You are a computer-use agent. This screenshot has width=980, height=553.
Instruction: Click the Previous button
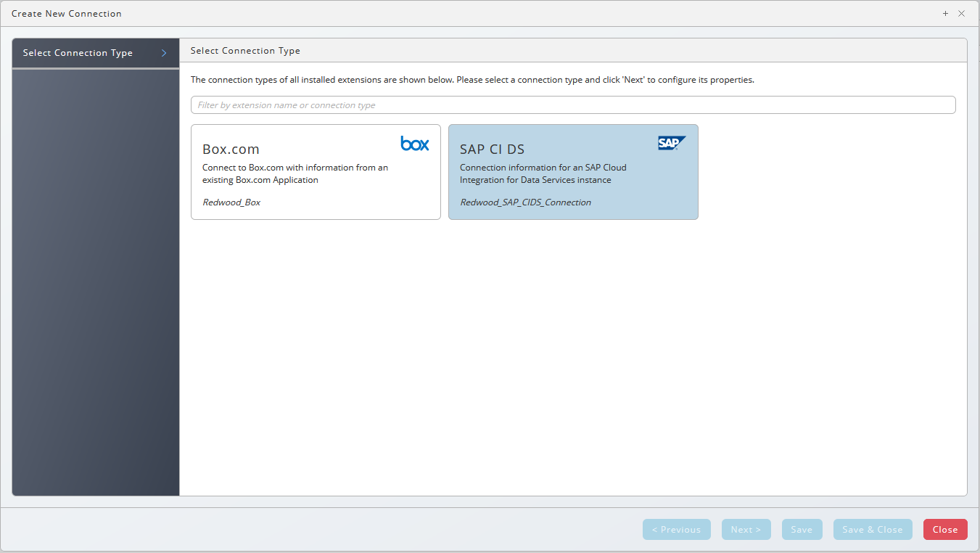pyautogui.click(x=677, y=530)
